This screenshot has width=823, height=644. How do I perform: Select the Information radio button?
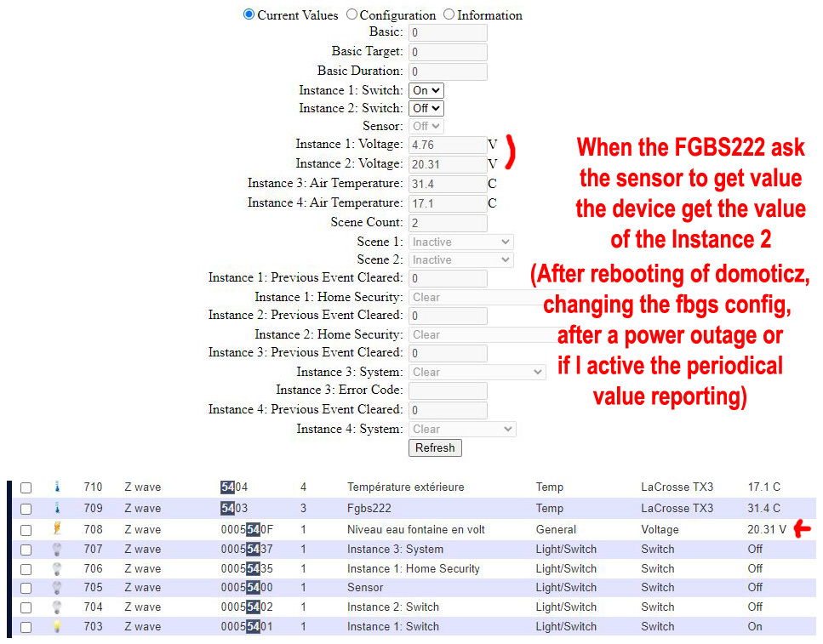pos(449,14)
